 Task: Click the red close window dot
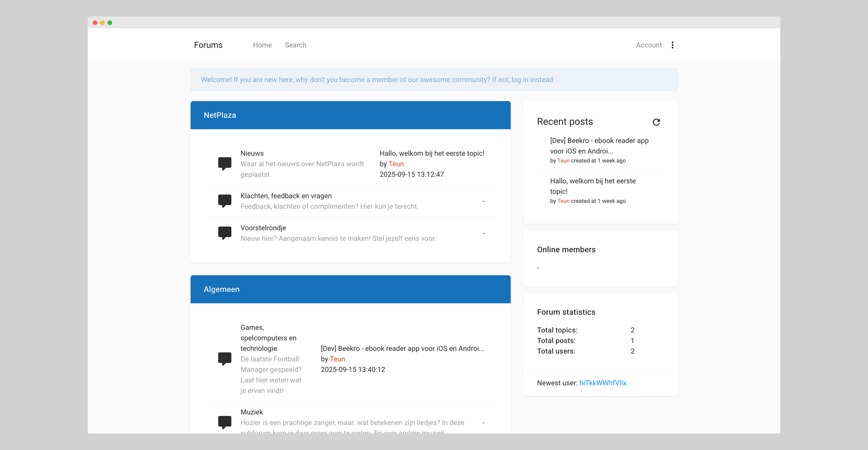[x=95, y=23]
